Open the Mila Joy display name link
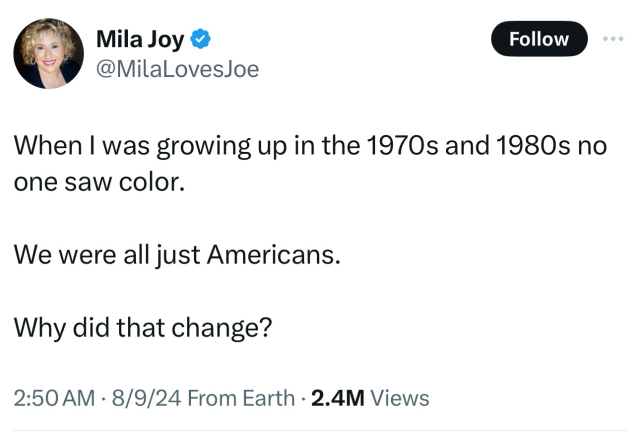Screen dimensions: 640x435 [x=140, y=40]
